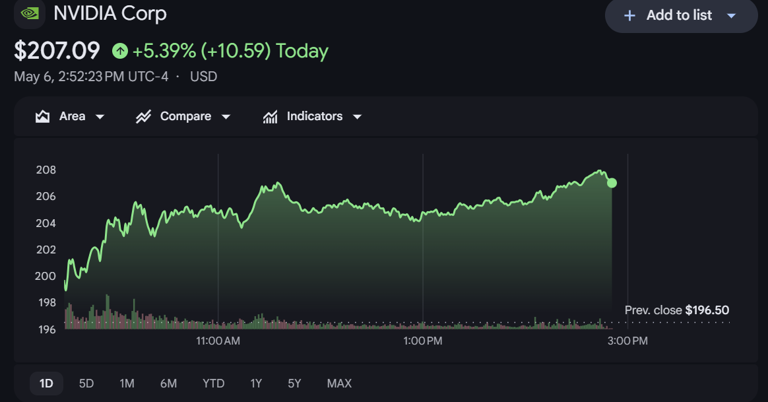Click the 11:00 AM axis label

pyautogui.click(x=218, y=341)
